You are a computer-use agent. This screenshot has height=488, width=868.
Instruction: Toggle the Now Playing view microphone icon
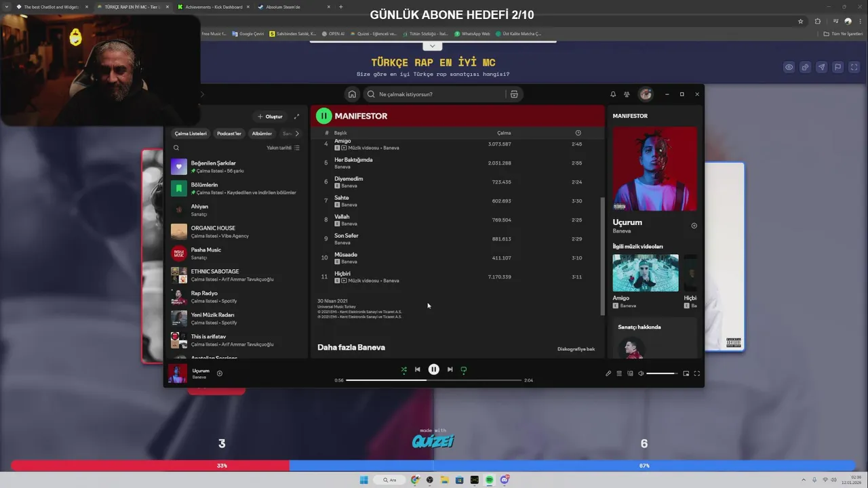(608, 373)
